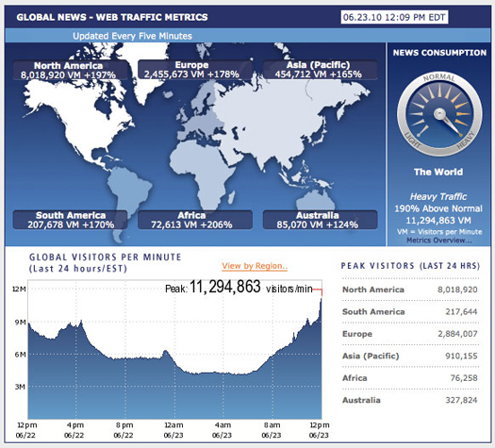Select the Australia 327,824 row

pos(410,400)
